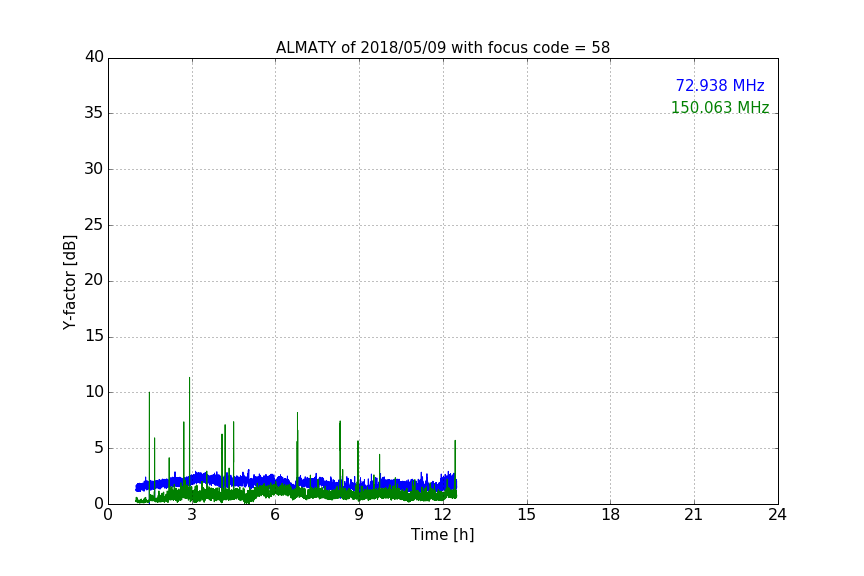Screen dimensions: 864x576
Task: Click the x-axis tick label 21
Action: [694, 515]
